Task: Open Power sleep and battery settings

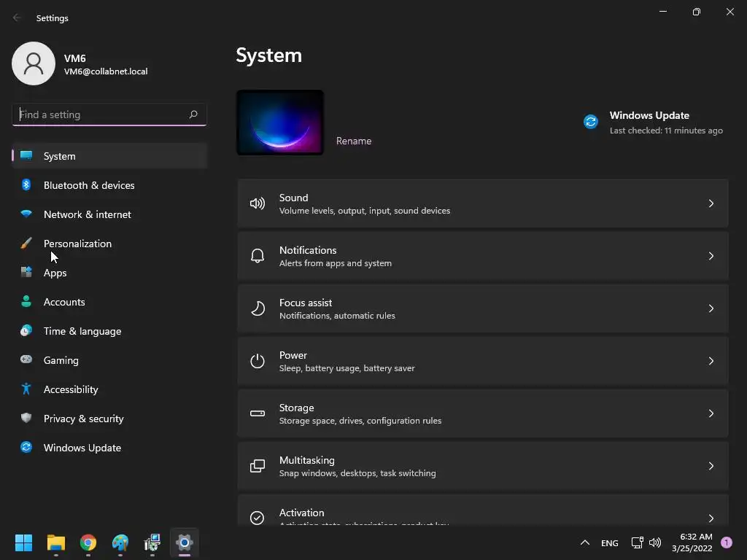Action: pyautogui.click(x=483, y=361)
